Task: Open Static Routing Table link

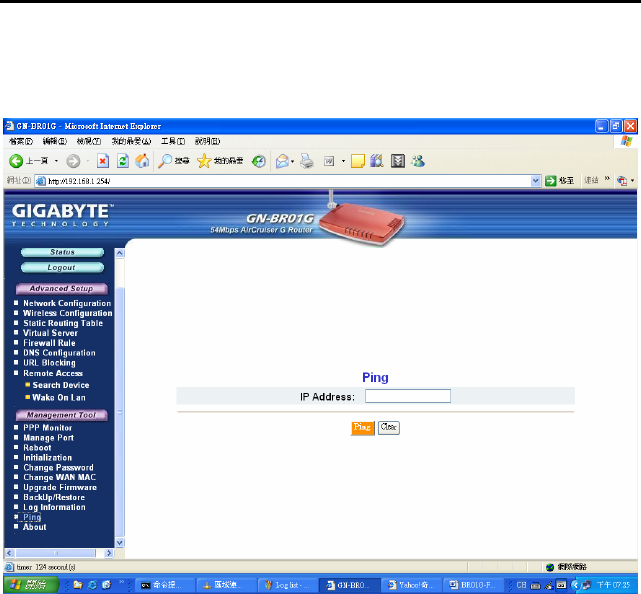Action: click(63, 323)
